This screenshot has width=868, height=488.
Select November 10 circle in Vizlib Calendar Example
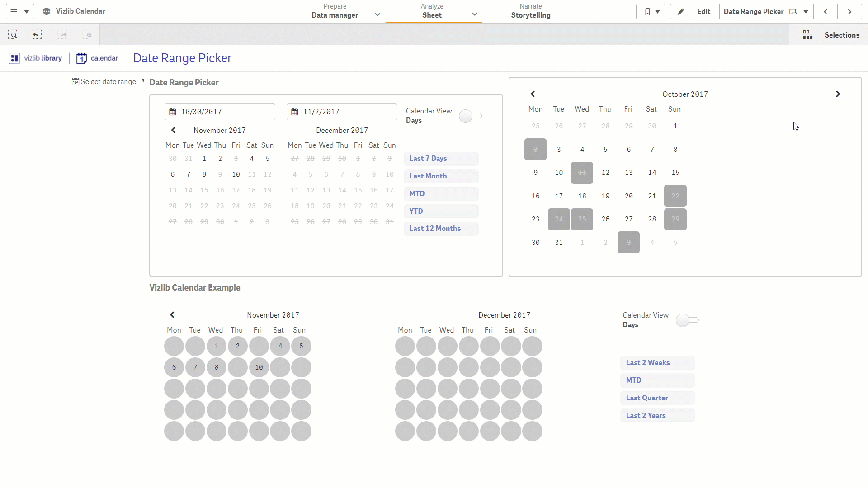click(x=259, y=367)
